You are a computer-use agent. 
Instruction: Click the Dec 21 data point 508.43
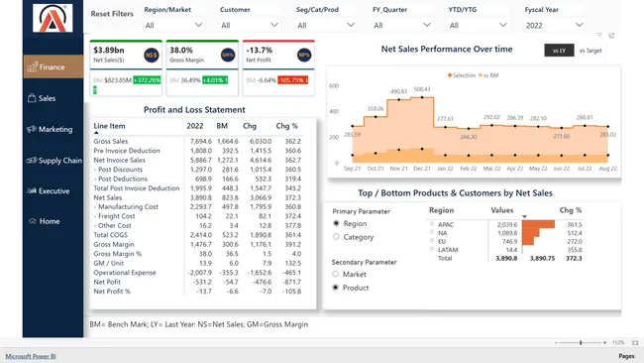point(422,97)
